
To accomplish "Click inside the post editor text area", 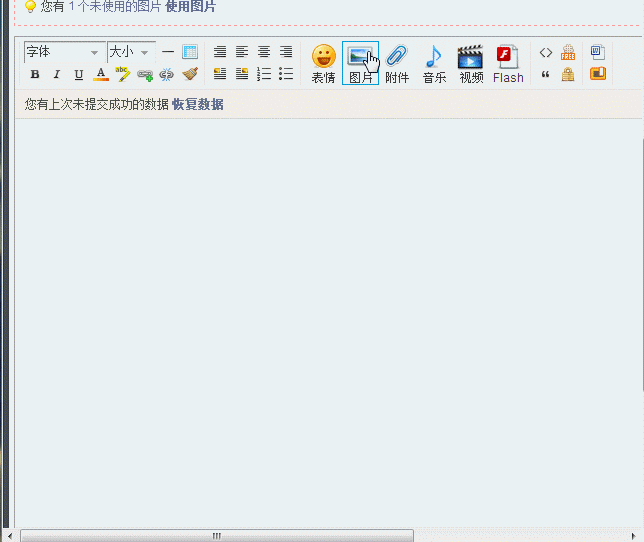I will (329, 322).
